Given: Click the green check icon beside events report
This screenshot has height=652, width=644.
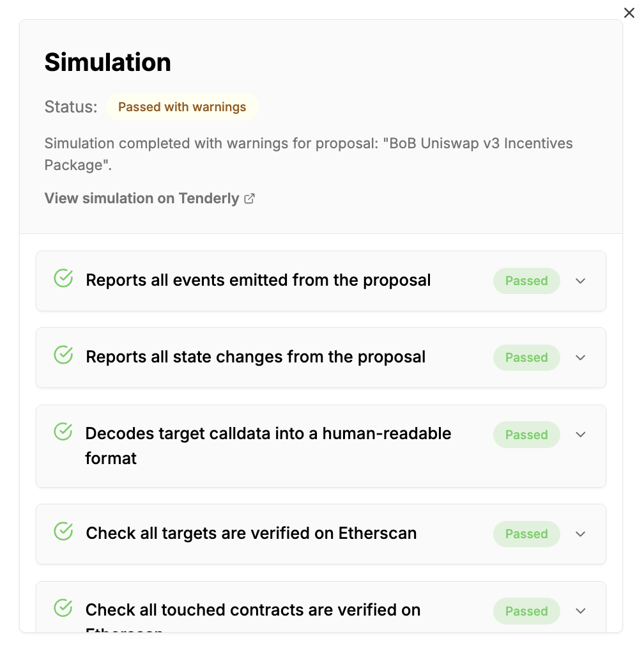Looking at the screenshot, I should (x=63, y=278).
